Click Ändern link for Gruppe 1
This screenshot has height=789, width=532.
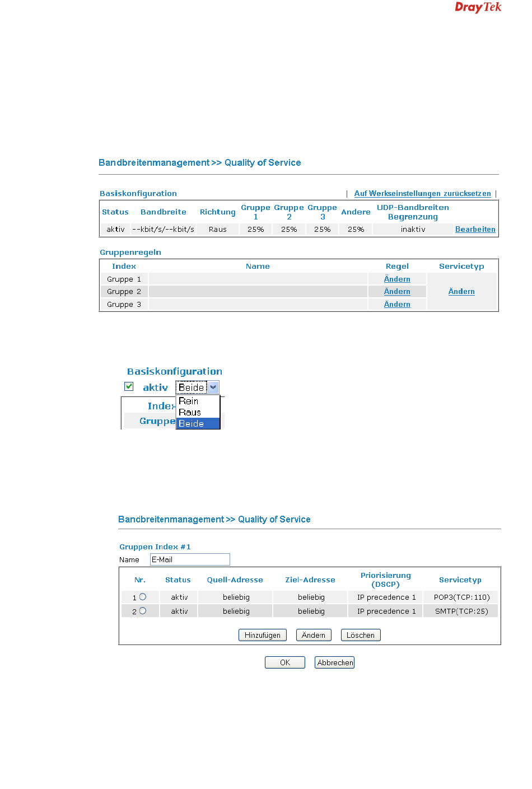pos(397,279)
